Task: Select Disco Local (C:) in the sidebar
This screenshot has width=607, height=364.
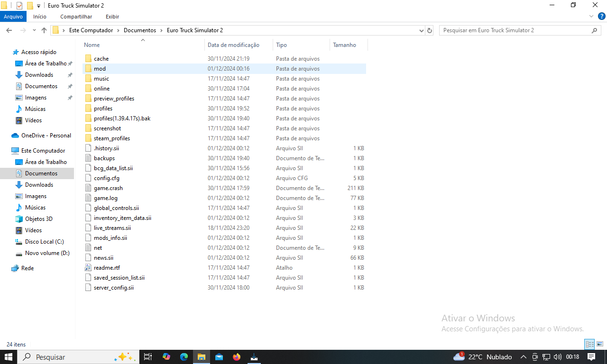Action: click(44, 242)
